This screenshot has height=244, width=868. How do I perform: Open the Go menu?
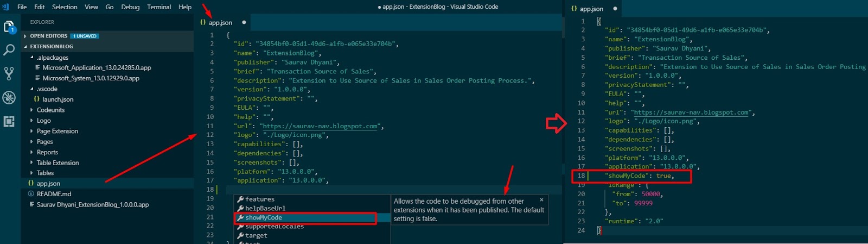pyautogui.click(x=110, y=7)
